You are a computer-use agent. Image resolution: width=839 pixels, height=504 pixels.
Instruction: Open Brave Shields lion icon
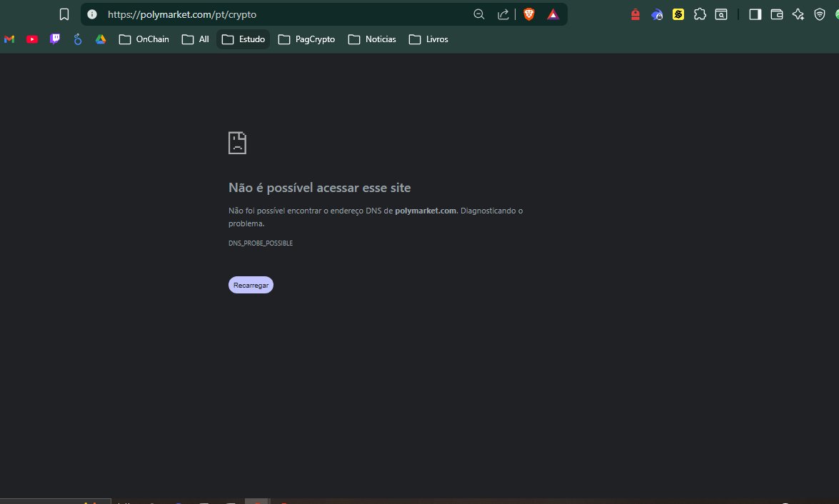point(529,14)
